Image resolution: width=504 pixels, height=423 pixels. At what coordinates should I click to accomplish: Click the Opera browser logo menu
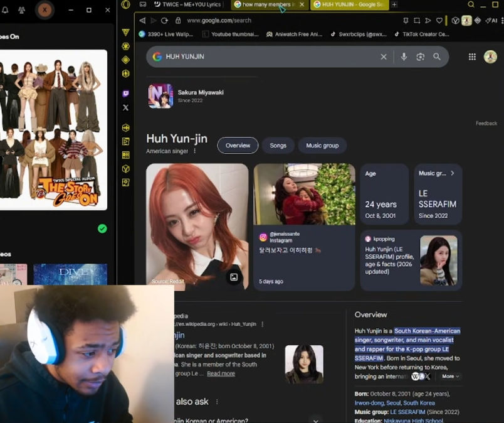coord(125,4)
